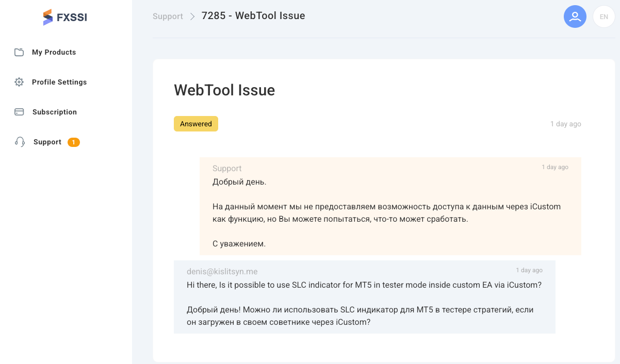Click the blue user avatar icon
Screen dimensions: 620x364
[x=575, y=16]
